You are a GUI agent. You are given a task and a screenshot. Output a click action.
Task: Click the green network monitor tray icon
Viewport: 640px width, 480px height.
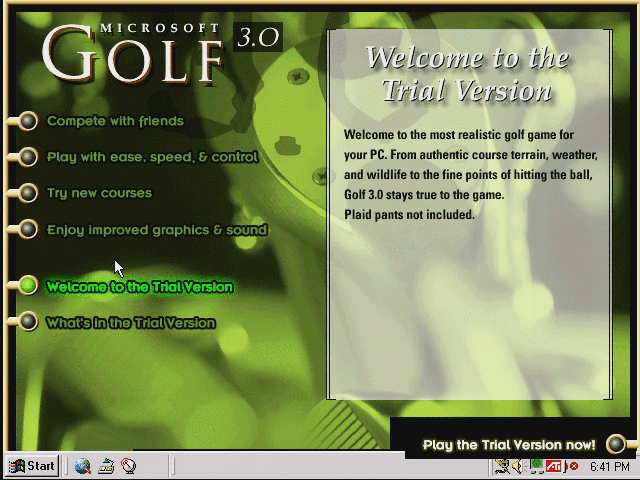(537, 466)
